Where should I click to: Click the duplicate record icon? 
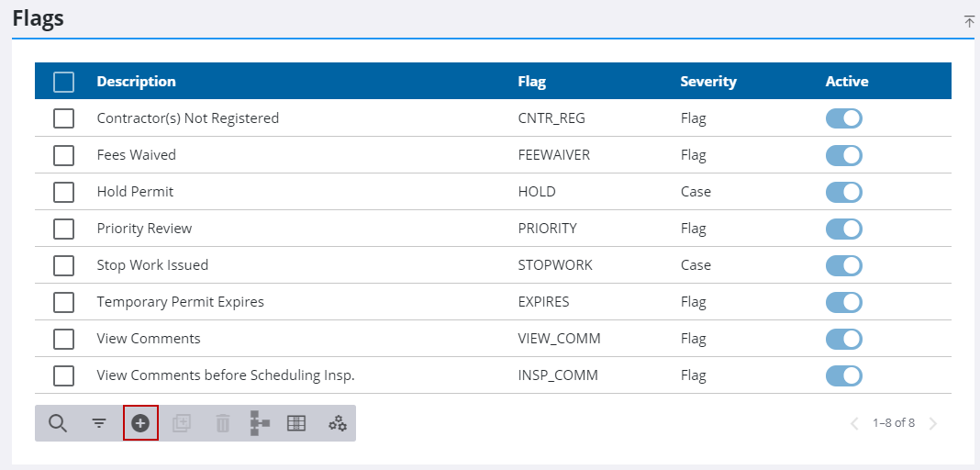click(182, 423)
